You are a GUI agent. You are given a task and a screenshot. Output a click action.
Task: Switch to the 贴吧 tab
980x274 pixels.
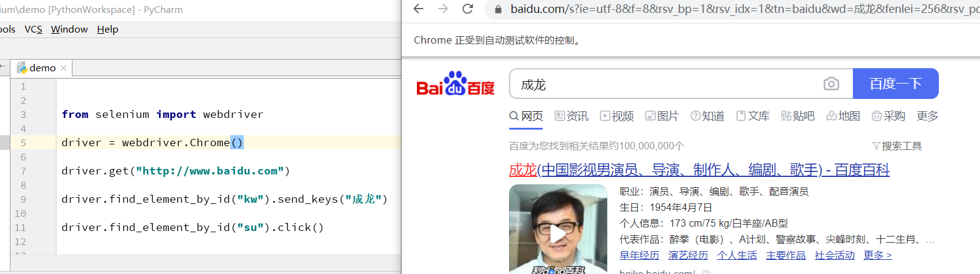pos(798,116)
